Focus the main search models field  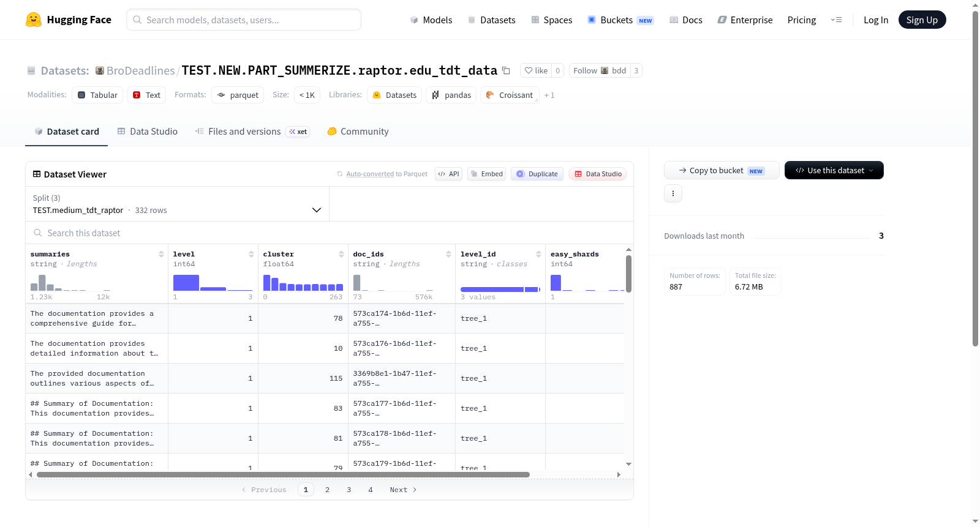(244, 20)
